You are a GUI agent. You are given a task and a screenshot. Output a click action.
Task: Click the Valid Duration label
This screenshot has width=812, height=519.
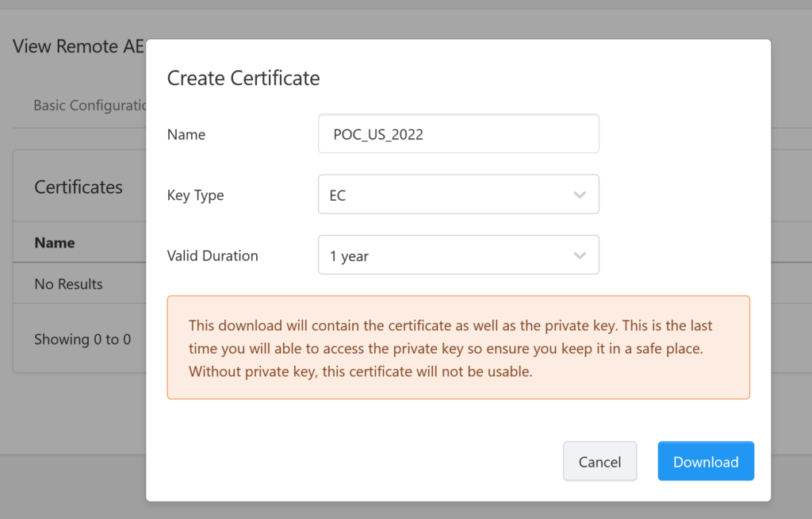[213, 256]
